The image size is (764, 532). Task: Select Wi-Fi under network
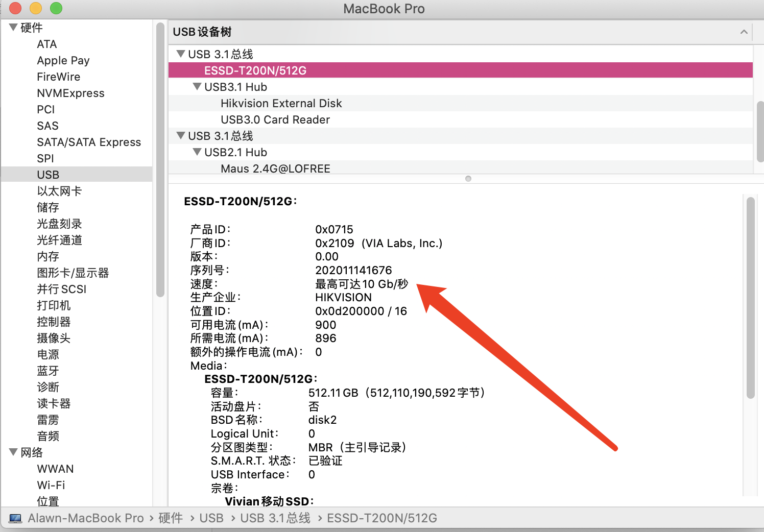pyautogui.click(x=51, y=485)
